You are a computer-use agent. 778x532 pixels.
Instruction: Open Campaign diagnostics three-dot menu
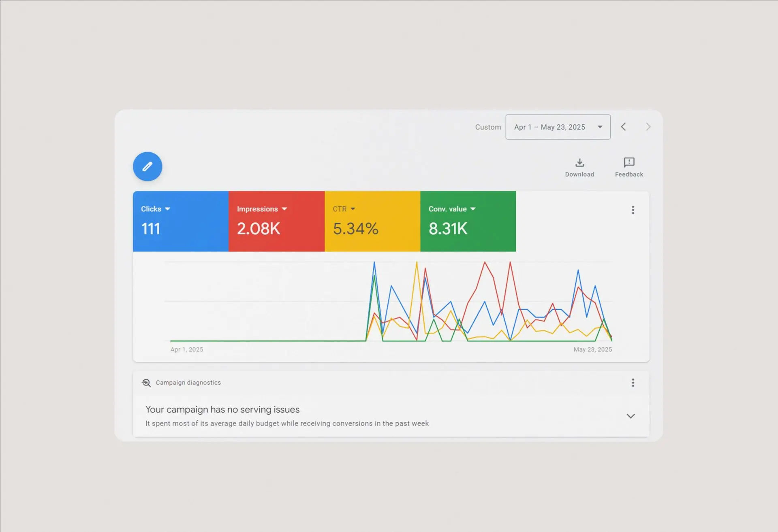coord(633,383)
